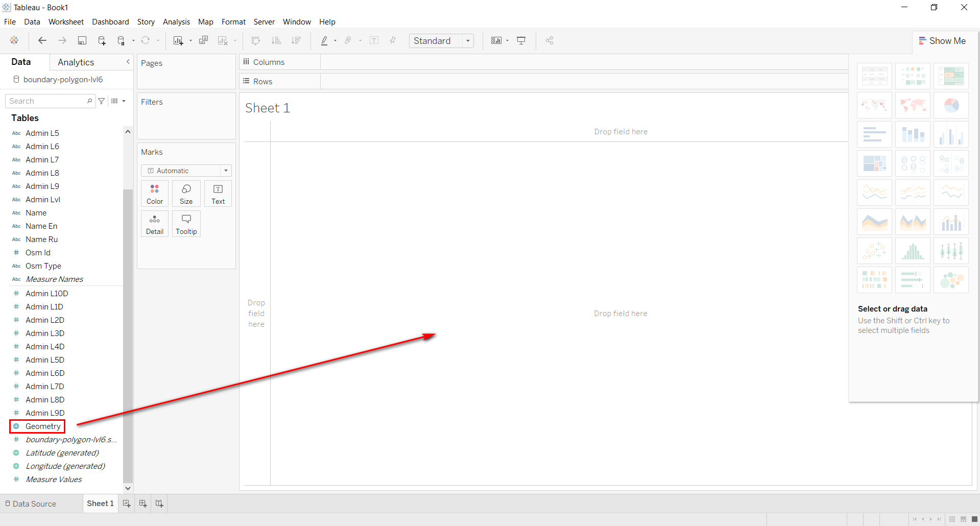Click the Search fields input box
The image size is (980, 526).
tap(47, 101)
